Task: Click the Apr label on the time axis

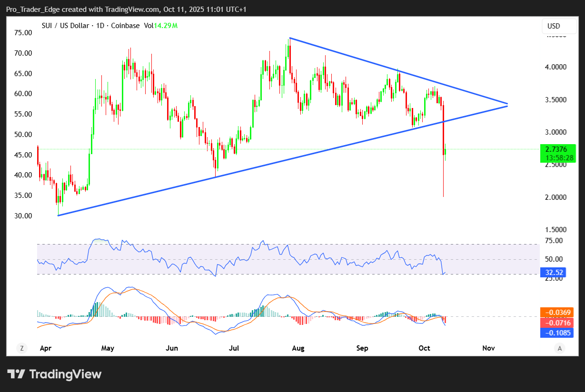Action: pos(45,348)
